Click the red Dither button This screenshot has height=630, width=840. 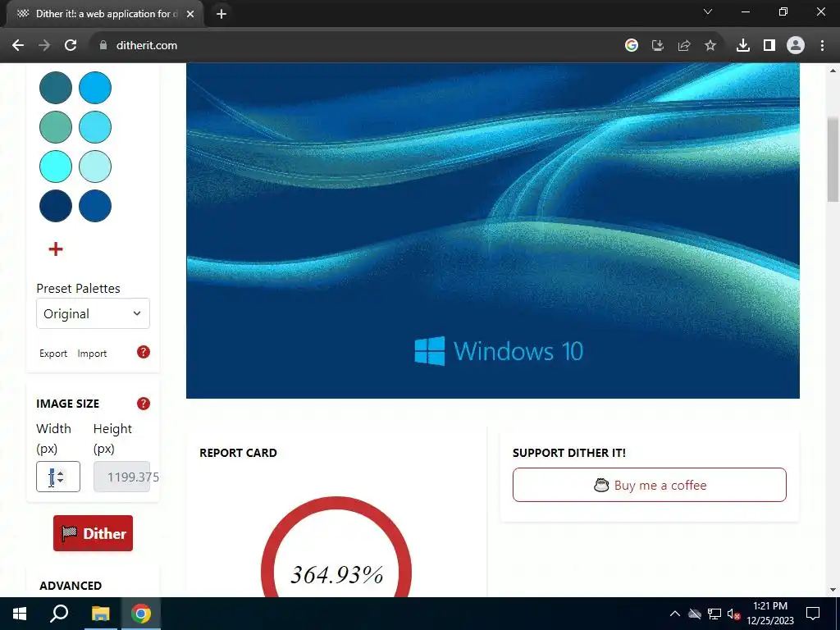pyautogui.click(x=93, y=533)
